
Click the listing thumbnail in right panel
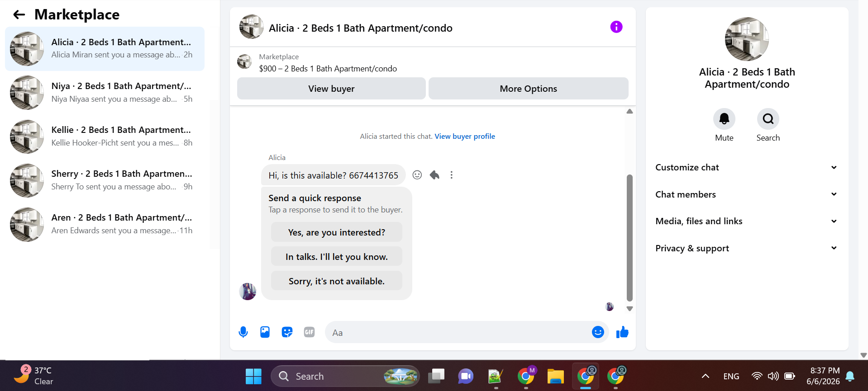click(746, 39)
